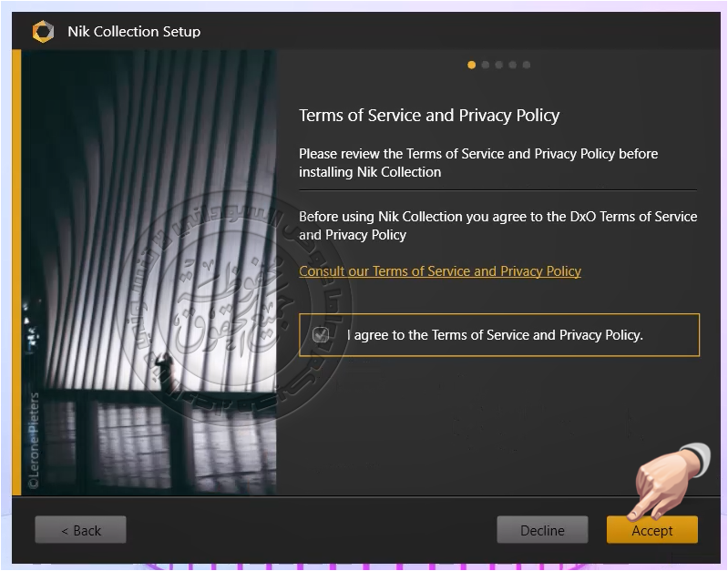Image resolution: width=728 pixels, height=571 pixels.
Task: Click the 'Nik Collection Setup' title text
Action: point(134,32)
